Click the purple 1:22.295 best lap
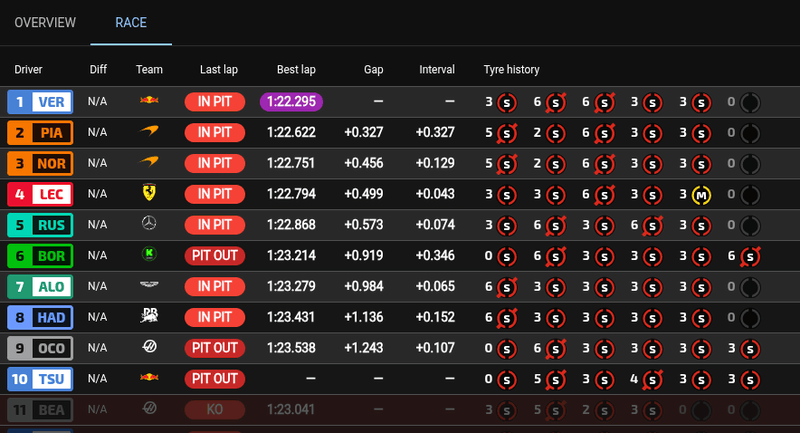 tap(292, 102)
